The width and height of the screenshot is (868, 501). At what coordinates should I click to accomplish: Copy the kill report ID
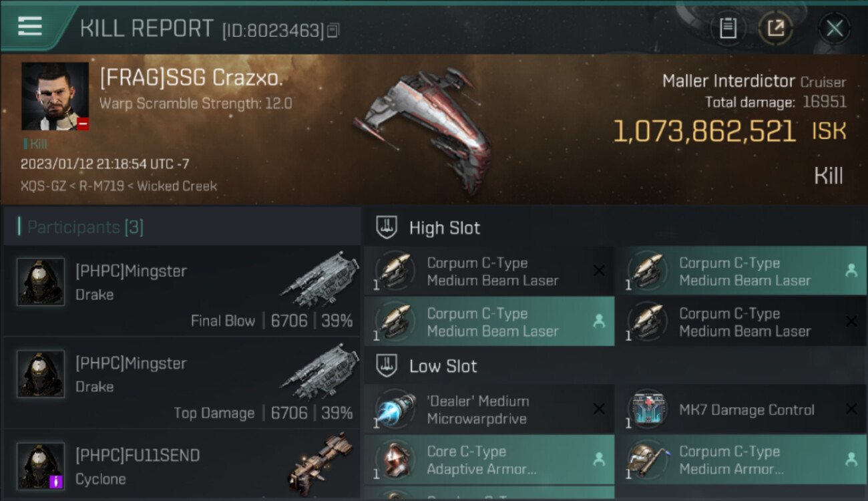pos(333,30)
